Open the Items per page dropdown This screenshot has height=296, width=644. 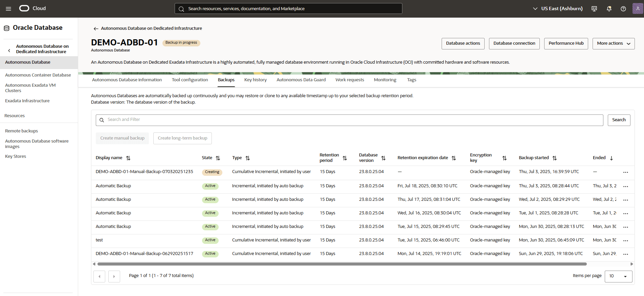[618, 276]
